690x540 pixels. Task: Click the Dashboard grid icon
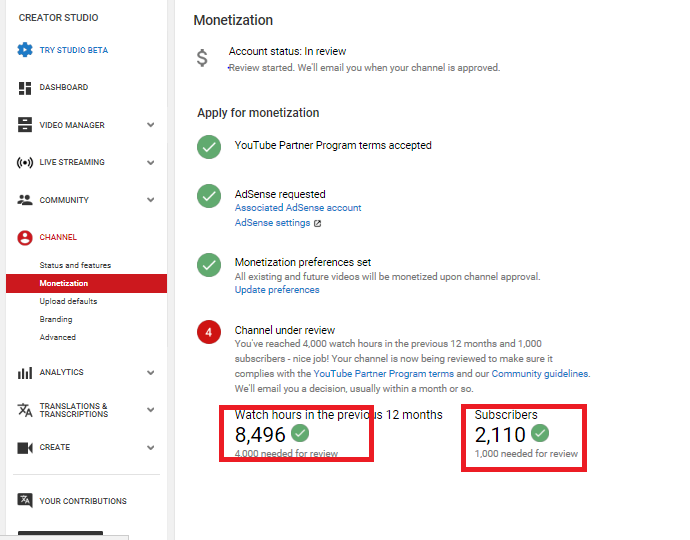tap(25, 88)
